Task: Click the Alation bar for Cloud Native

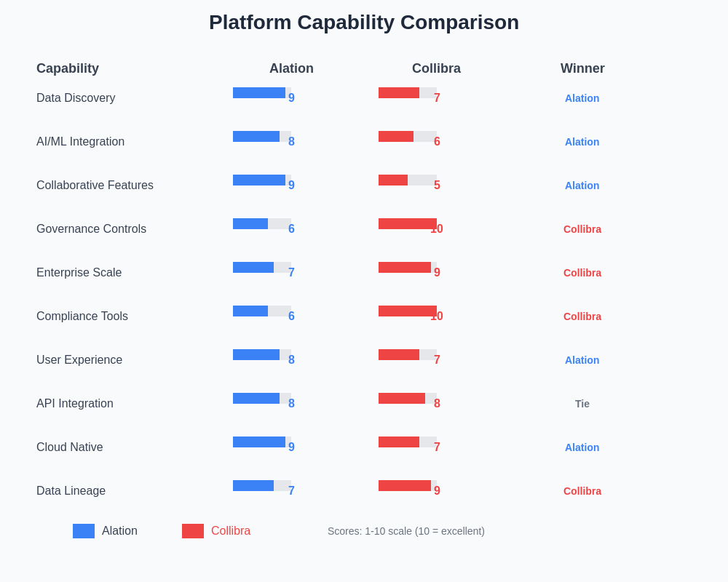Action: 259,442
